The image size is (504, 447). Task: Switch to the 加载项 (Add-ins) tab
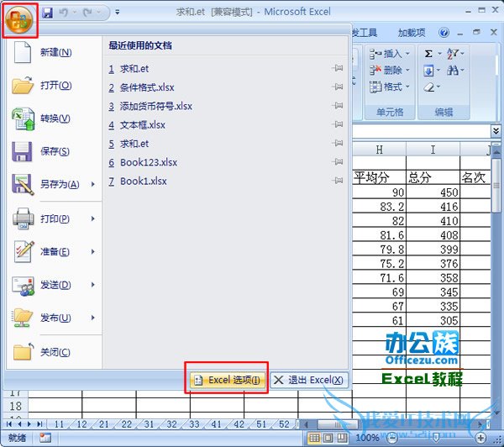point(412,33)
